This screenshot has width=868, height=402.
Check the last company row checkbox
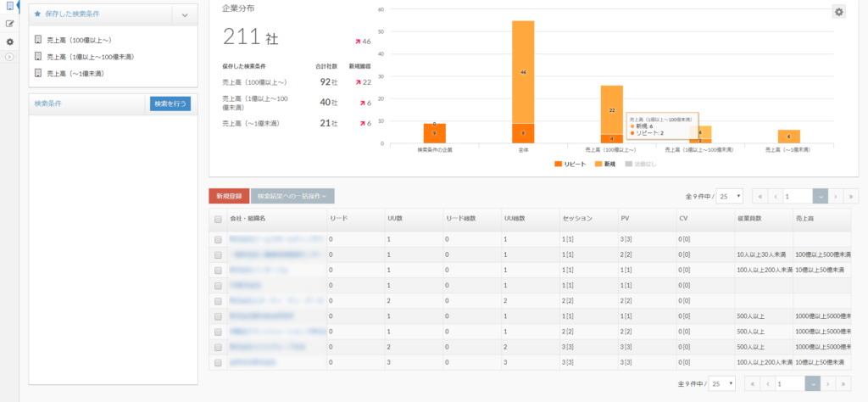[x=218, y=361]
